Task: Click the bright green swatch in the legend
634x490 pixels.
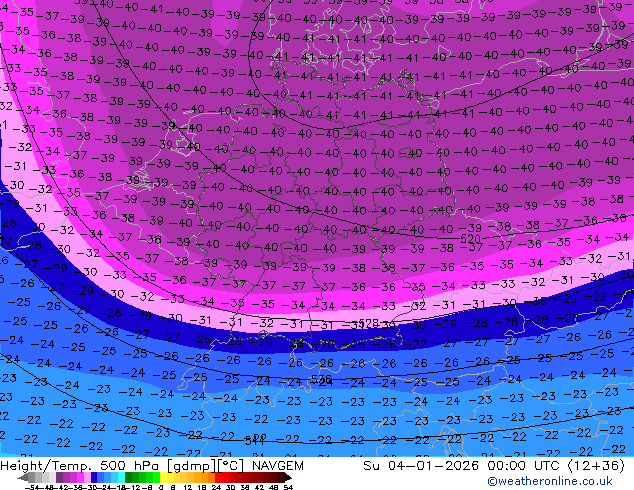Action: coord(156,477)
